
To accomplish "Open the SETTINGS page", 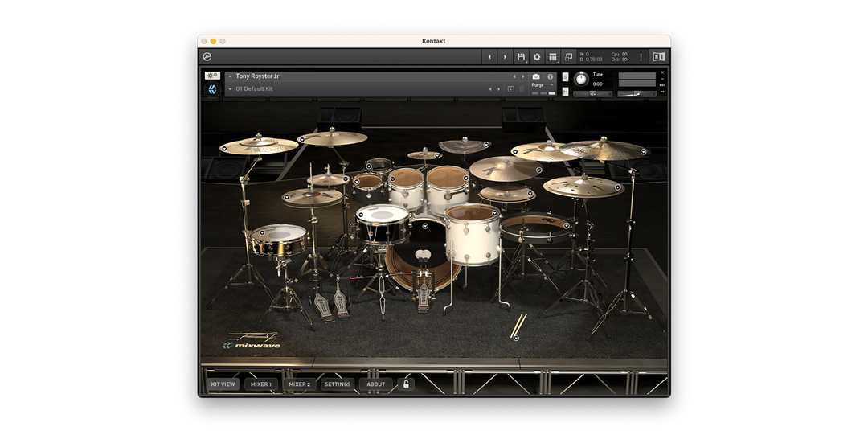I will (338, 384).
